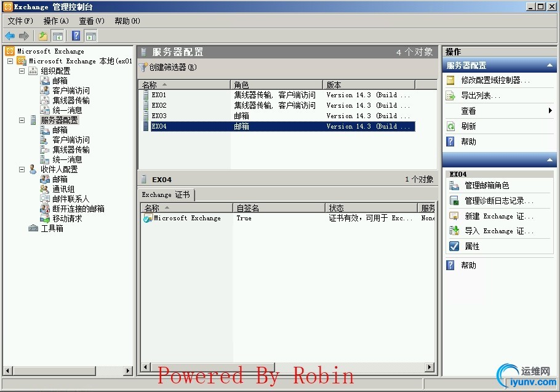560x392 pixels.
Task: Collapse the 服务器配置 tree node
Action: click(22, 120)
